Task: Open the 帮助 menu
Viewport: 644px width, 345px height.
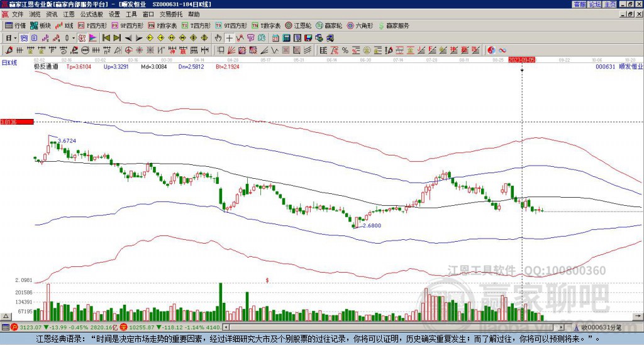Action: (194, 14)
